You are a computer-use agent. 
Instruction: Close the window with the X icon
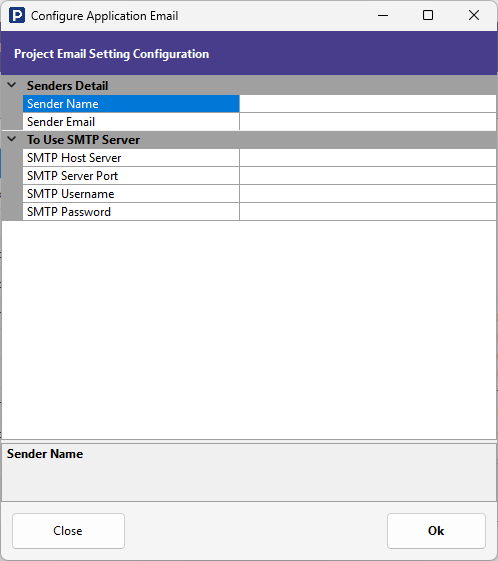click(474, 15)
